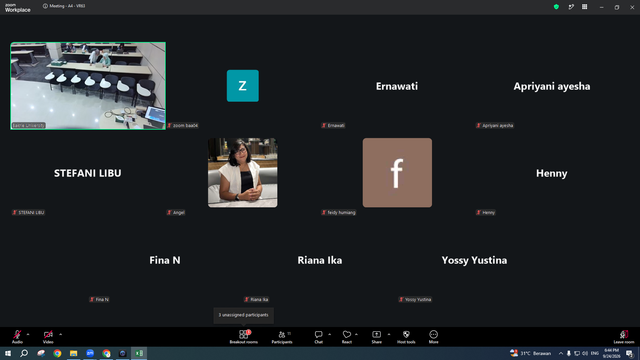
Task: Expand chat options arrow beside Chat
Action: pyautogui.click(x=329, y=334)
